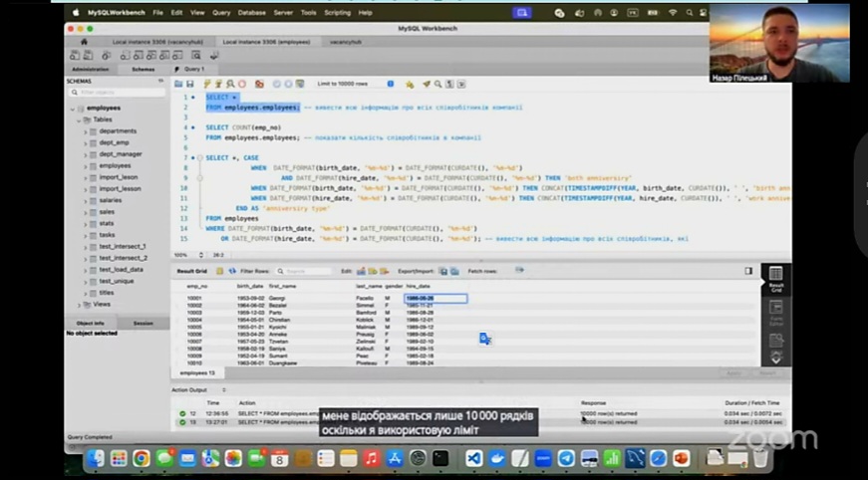Open the Database menu in menu bar

coord(251,13)
